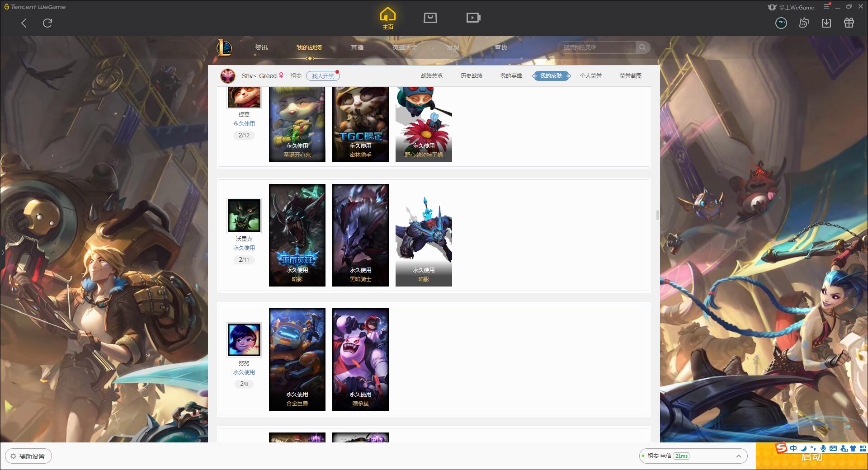868x470 pixels.
Task: Open the 掌上WeGame mobile link
Action: 791,7
